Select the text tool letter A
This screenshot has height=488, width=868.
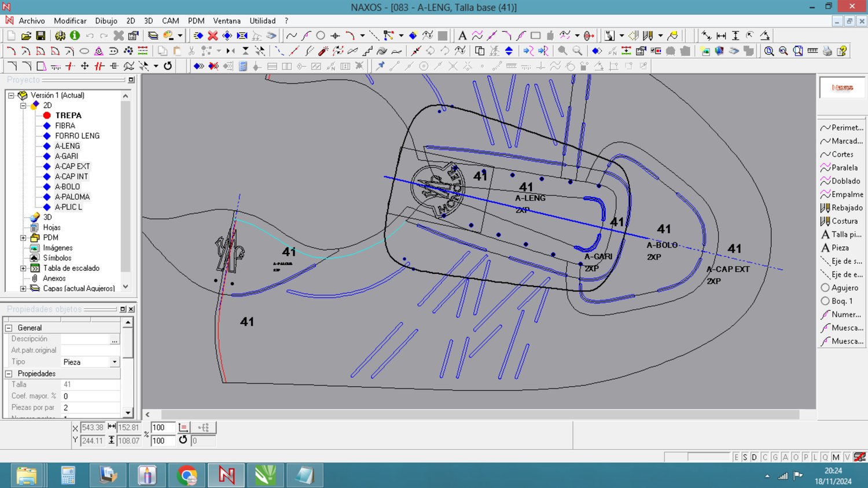(462, 36)
